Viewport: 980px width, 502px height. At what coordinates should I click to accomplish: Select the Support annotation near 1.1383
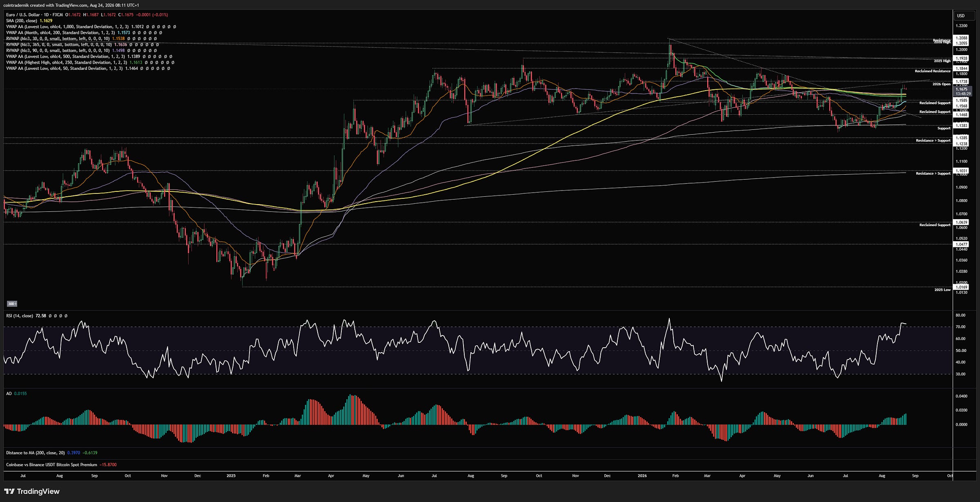(944, 128)
